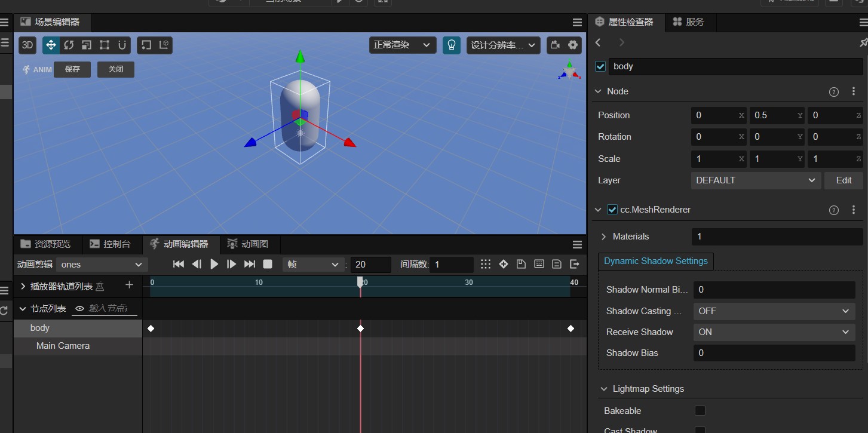Open the Shadow Casting dropdown set to OFF
The height and width of the screenshot is (433, 868).
[774, 311]
